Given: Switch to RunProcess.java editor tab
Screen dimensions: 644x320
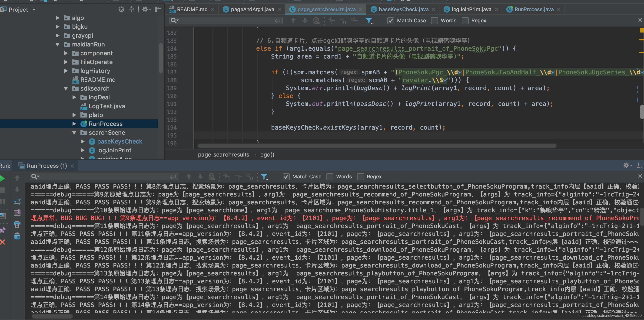Looking at the screenshot, I should point(534,10).
